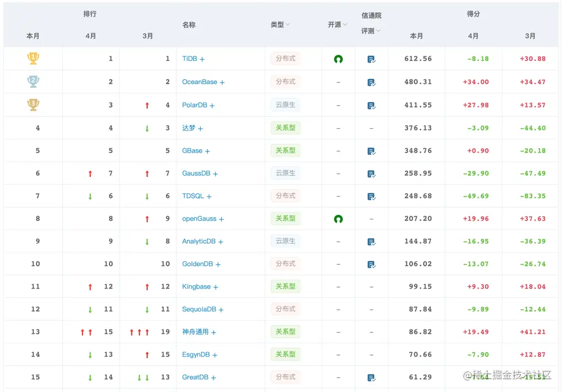This screenshot has height=392, width=563.
Task: Click the gold trophy icon for TiDB
Action: 33,58
